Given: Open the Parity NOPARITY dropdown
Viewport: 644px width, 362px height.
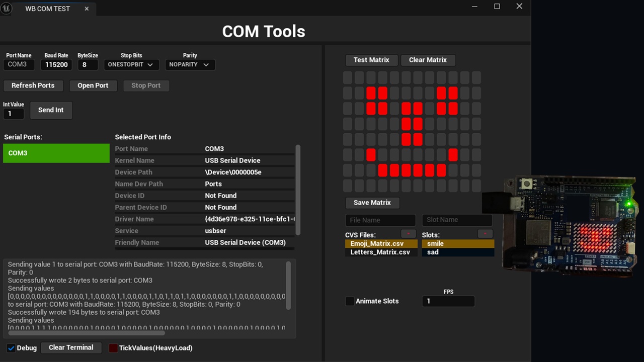Looking at the screenshot, I should coord(190,64).
